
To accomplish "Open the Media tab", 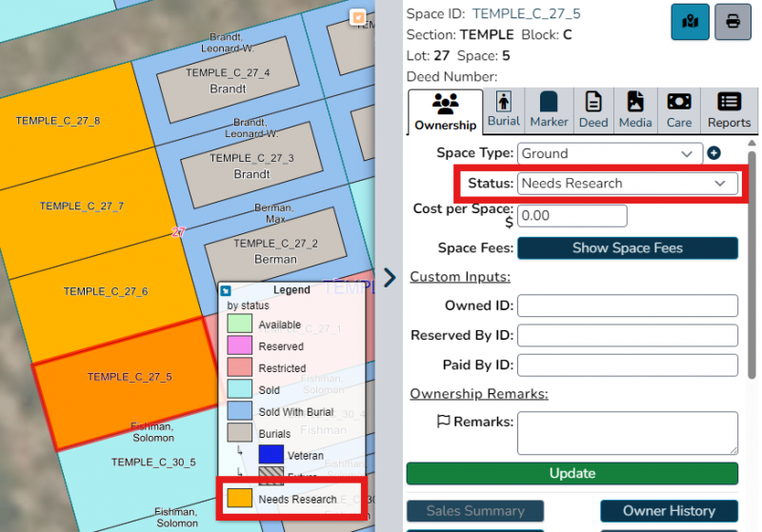I will [635, 109].
